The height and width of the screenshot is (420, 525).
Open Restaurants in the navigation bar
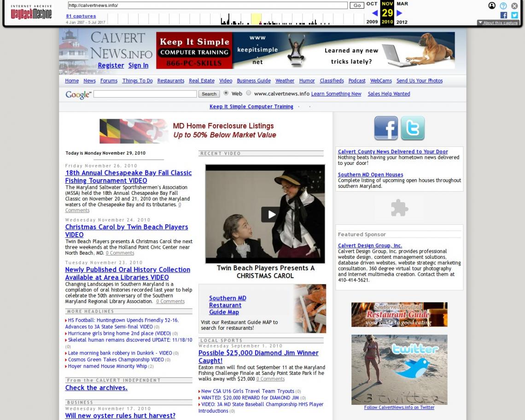tap(171, 81)
